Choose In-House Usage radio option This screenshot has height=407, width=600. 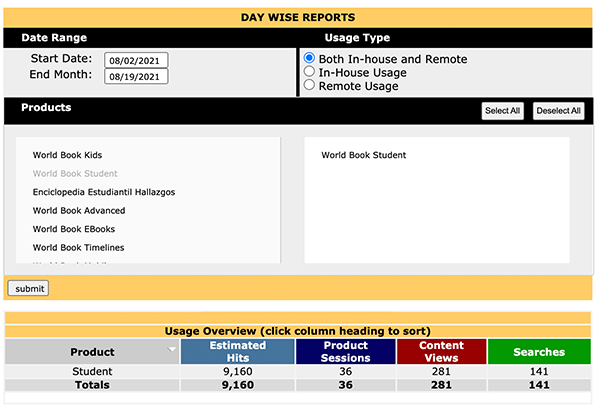(x=309, y=72)
